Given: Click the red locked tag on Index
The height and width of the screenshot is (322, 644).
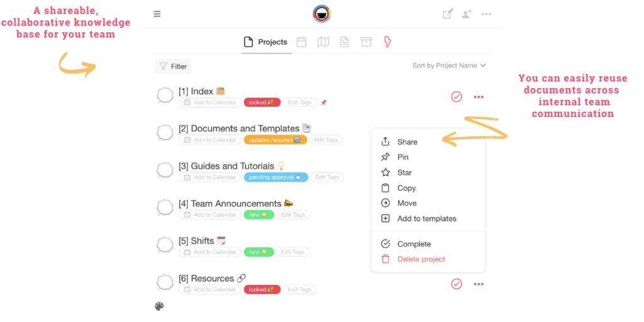Looking at the screenshot, I should tap(262, 103).
